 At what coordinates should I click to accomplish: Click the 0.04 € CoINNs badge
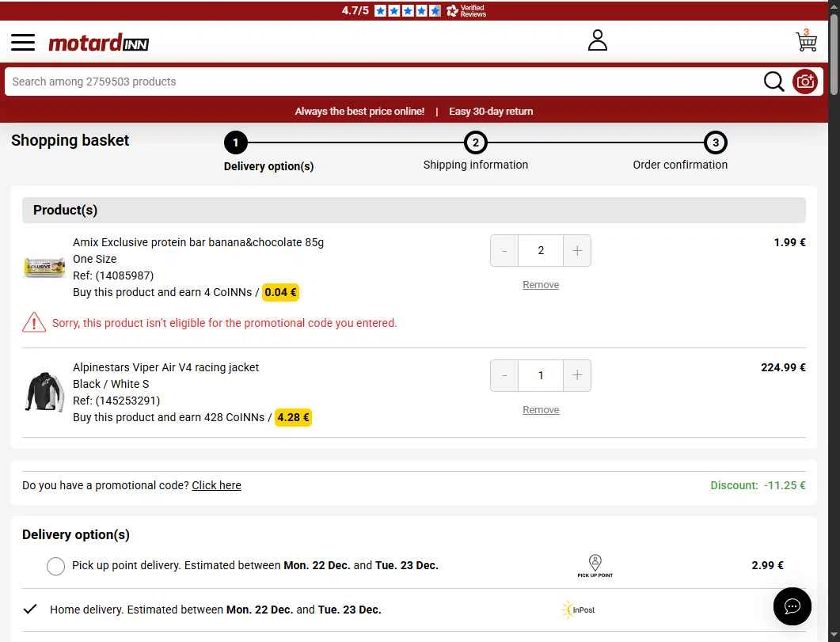tap(280, 292)
